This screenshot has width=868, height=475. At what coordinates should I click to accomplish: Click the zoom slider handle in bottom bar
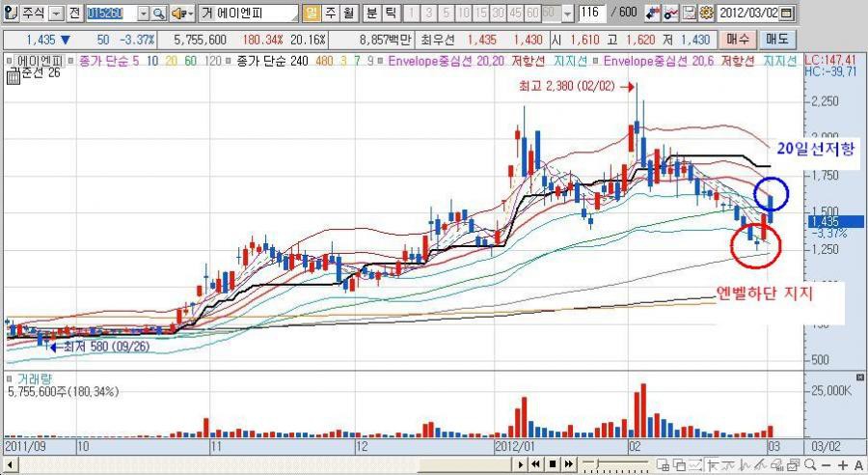click(x=598, y=462)
